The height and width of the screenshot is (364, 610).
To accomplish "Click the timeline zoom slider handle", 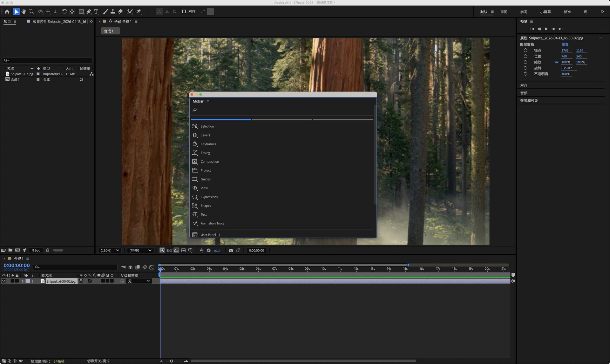I will [172, 361].
